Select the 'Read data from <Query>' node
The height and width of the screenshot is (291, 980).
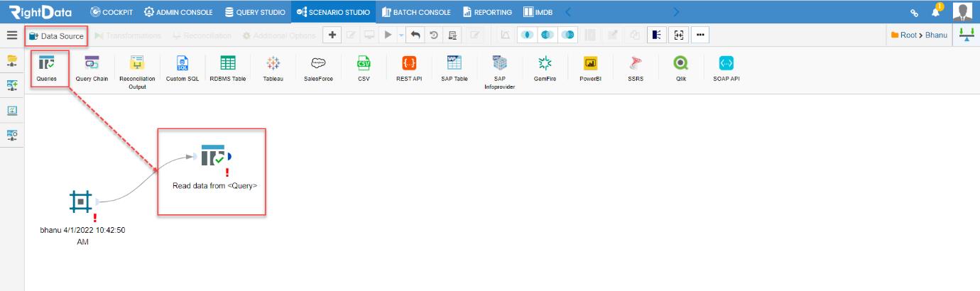[x=212, y=158]
